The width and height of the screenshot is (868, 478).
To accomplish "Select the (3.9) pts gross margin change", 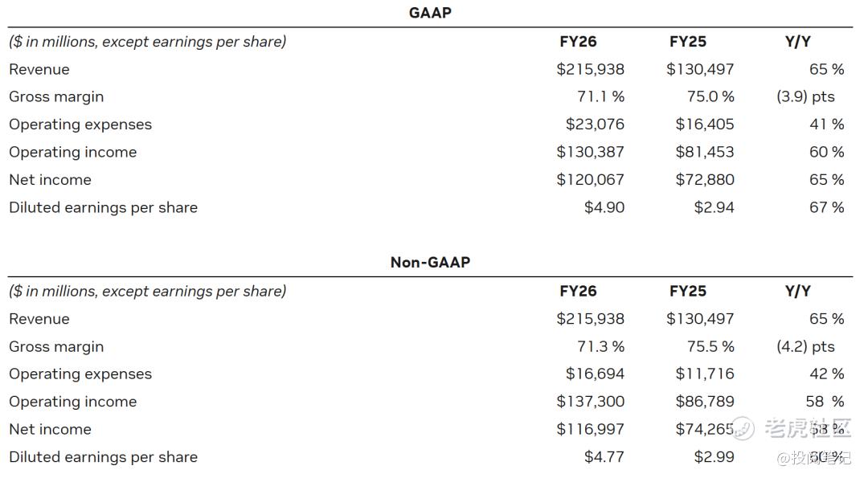I will (805, 97).
